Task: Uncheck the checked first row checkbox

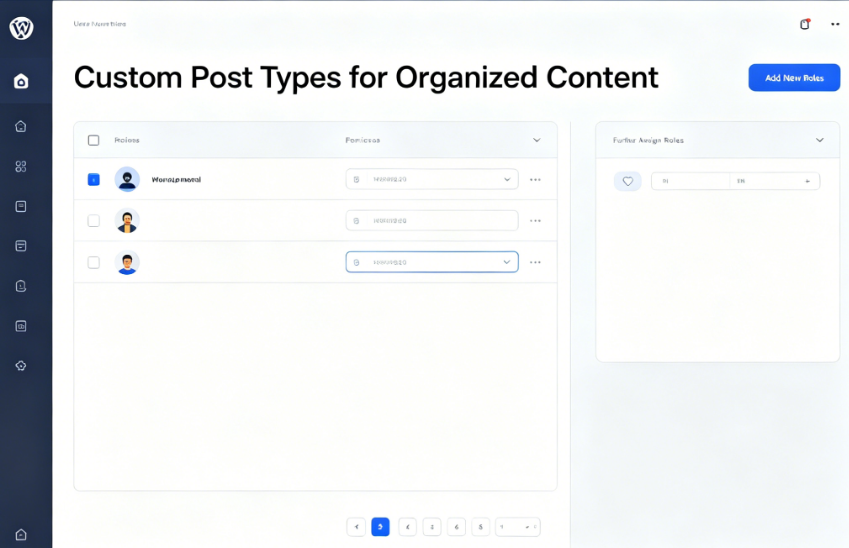Action: pos(94,180)
